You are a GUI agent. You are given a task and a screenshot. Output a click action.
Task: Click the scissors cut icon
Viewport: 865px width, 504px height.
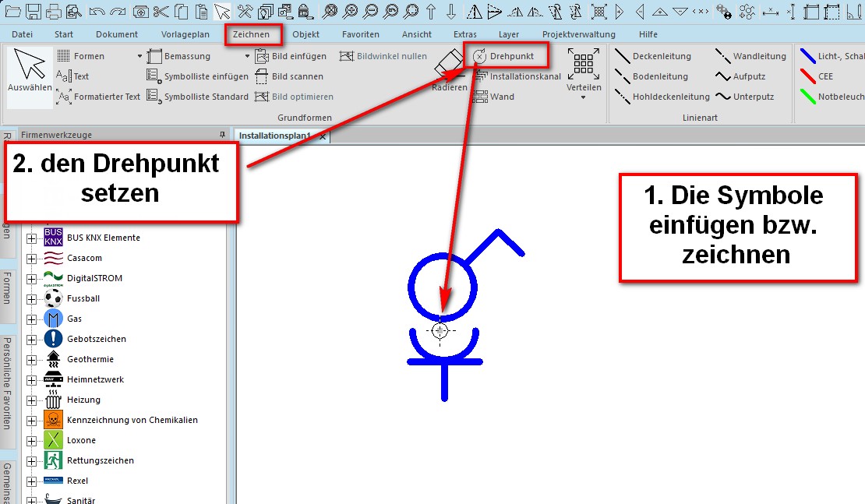(x=161, y=11)
